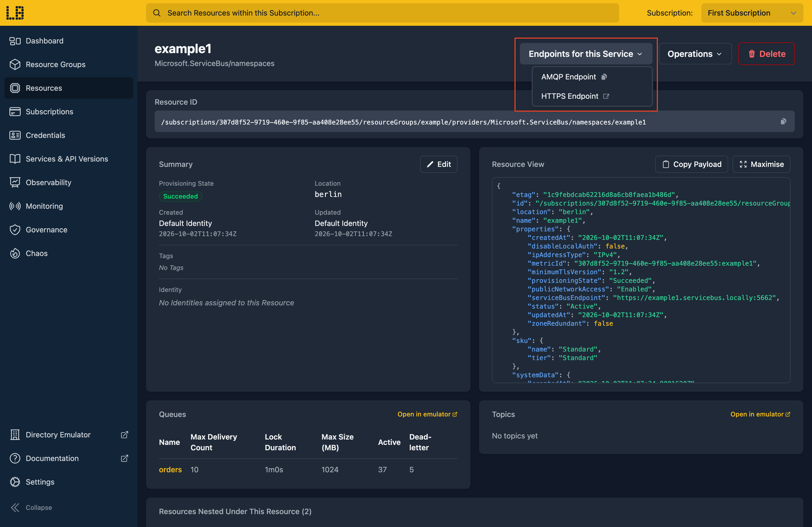Maximise the Resource View

(761, 164)
